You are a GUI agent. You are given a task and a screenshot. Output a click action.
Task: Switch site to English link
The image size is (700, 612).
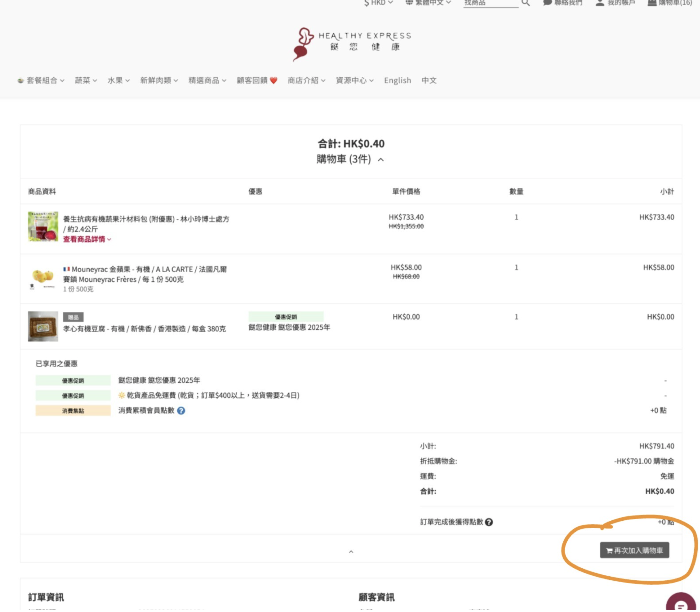tap(397, 81)
